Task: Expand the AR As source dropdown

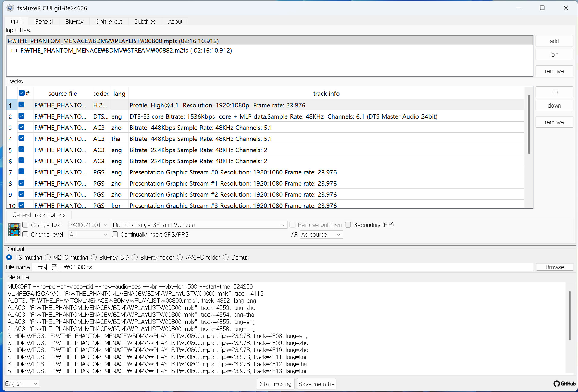Action: tap(321, 234)
